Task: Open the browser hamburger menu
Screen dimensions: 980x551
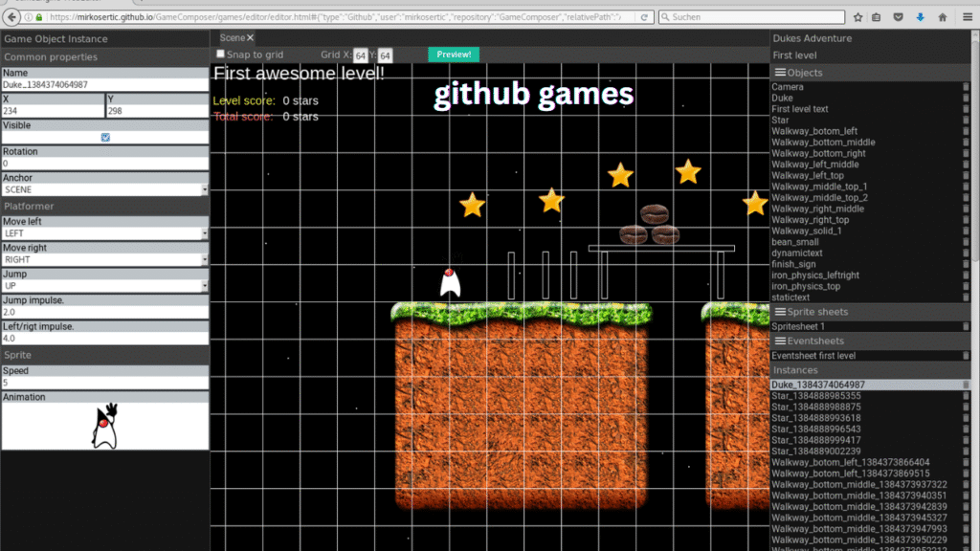Action: (968, 17)
